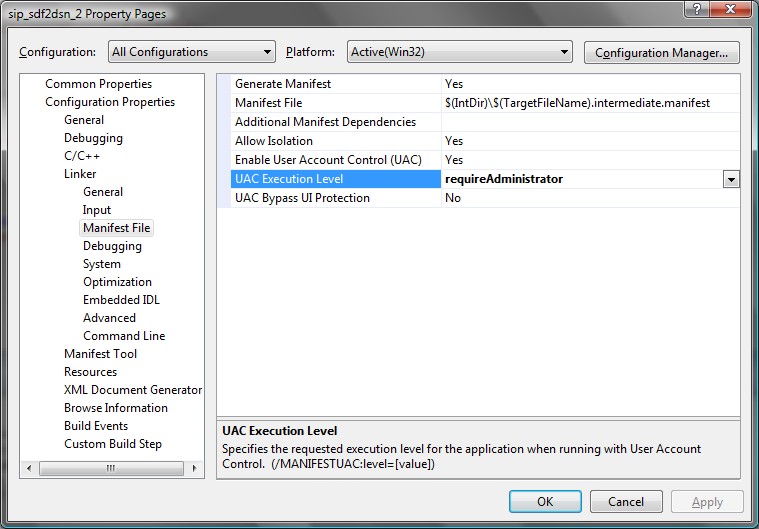Open General page under Linker
The height and width of the screenshot is (529, 759).
[103, 192]
